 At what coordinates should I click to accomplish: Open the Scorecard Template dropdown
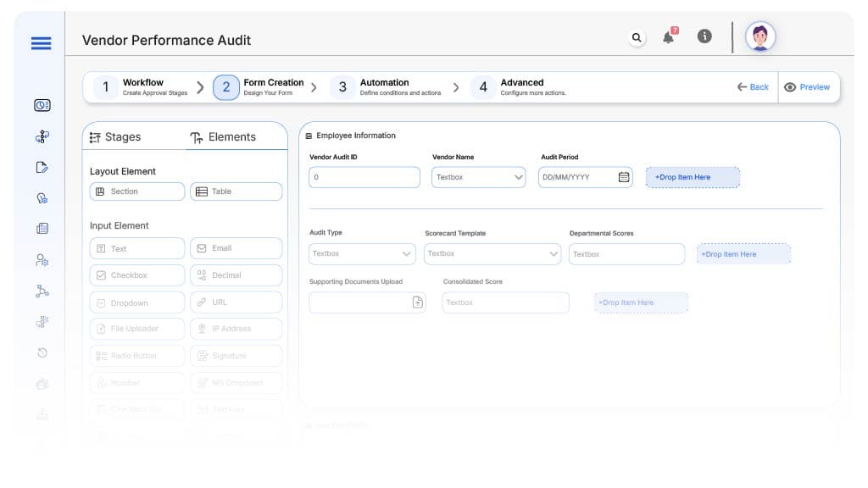tap(492, 253)
